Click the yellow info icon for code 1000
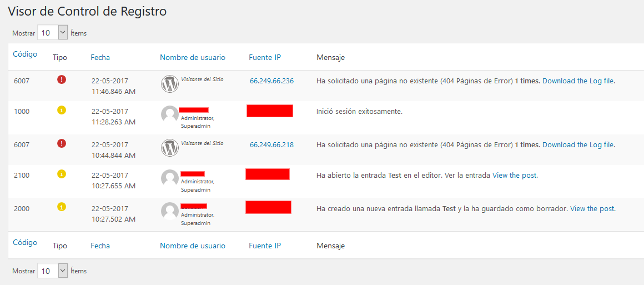Image resolution: width=644 pixels, height=285 pixels. tap(62, 110)
